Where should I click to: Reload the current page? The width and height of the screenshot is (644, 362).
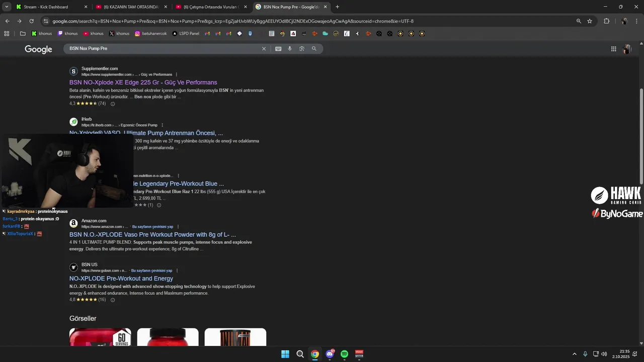(31, 21)
